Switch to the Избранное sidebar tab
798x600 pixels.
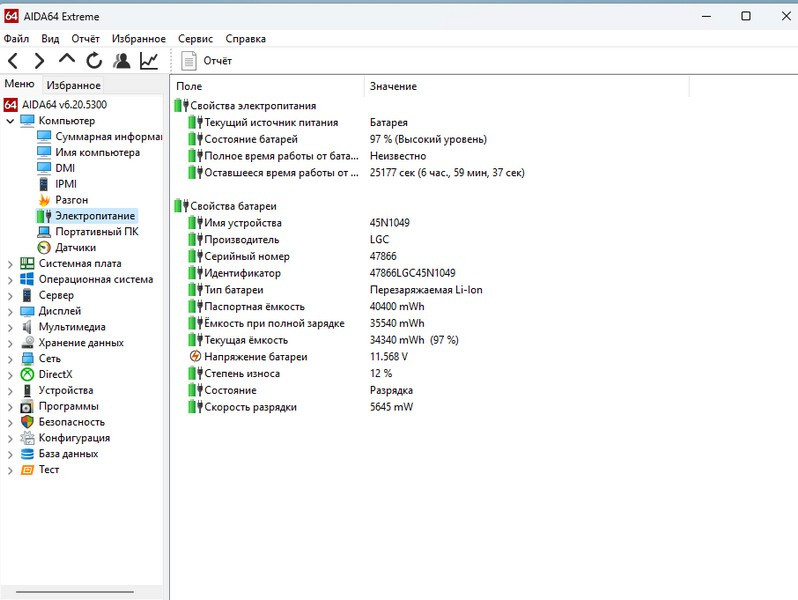point(73,85)
